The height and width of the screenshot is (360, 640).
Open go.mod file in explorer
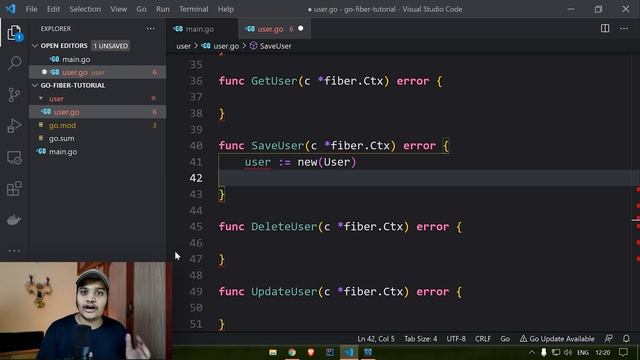tap(97, 125)
